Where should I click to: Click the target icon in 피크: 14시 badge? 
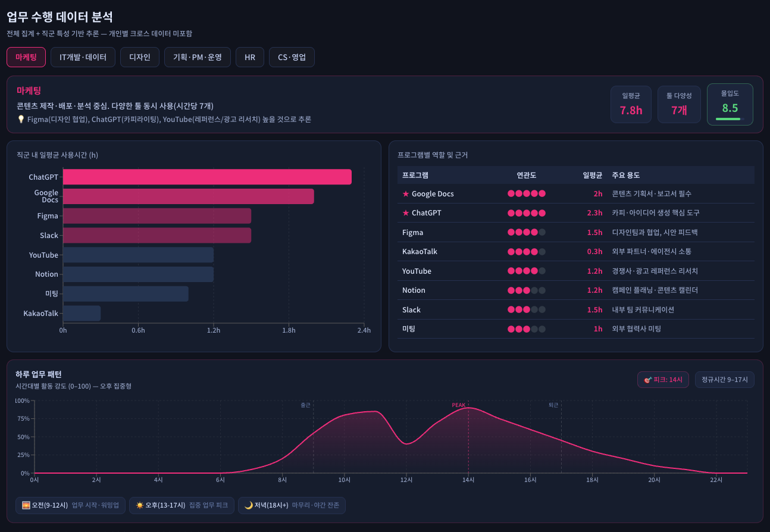click(647, 380)
